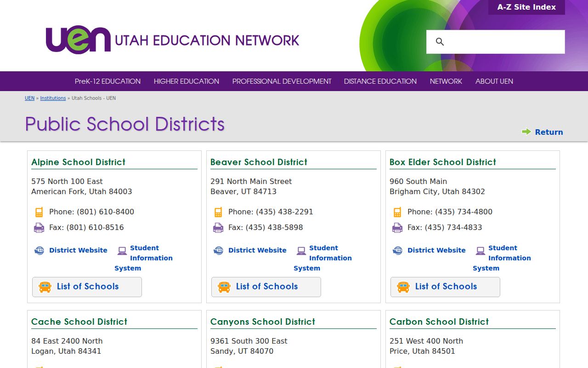Open HIGHER EDUCATION menu

[187, 81]
